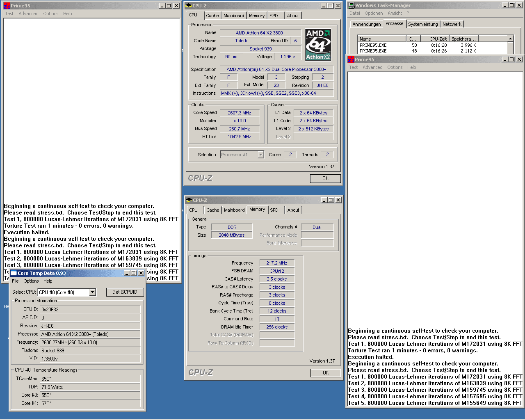Open Processor #1 selection dropdown in CPU-Z

(261, 155)
